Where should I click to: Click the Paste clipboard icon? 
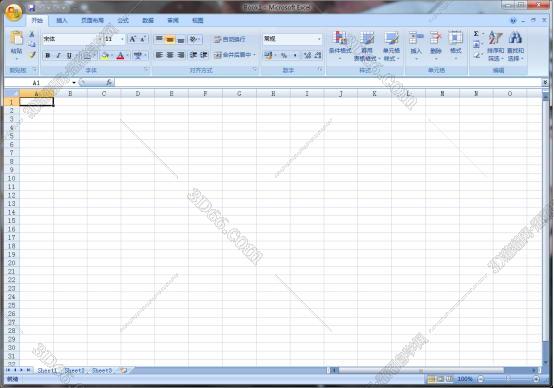16,38
